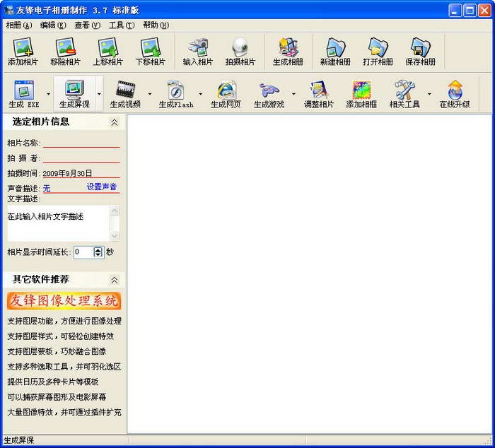Open the 帮助(H) menu
Image resolution: width=495 pixels, height=448 pixels.
(x=156, y=25)
